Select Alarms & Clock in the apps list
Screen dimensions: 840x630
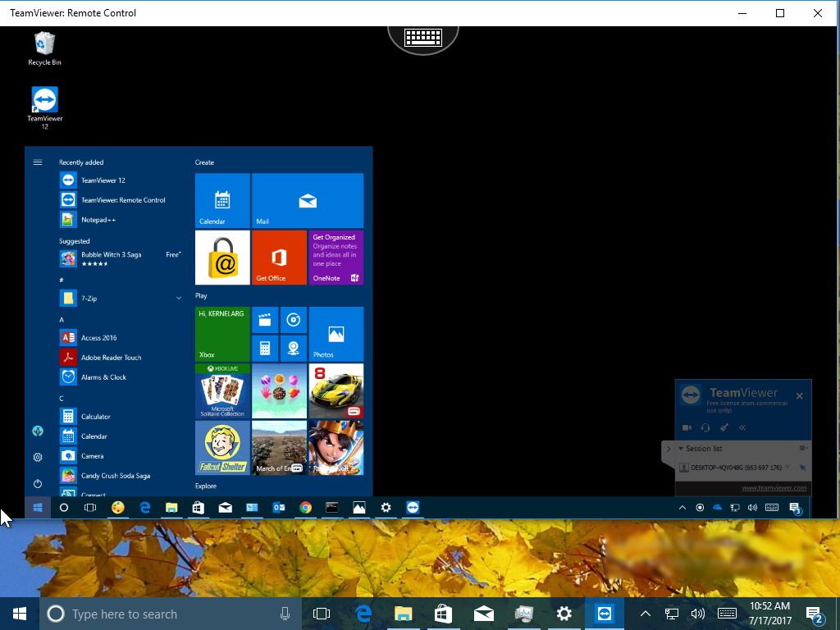103,377
